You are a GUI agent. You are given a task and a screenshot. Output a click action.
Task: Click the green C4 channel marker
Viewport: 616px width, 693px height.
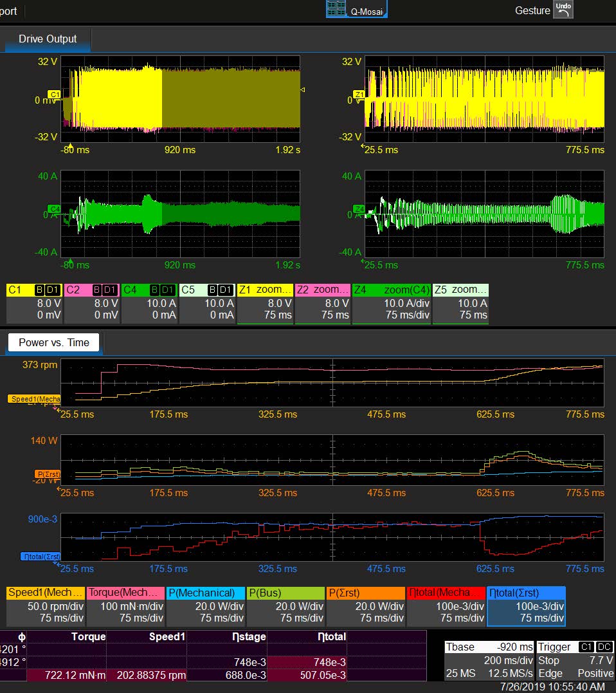pos(55,208)
